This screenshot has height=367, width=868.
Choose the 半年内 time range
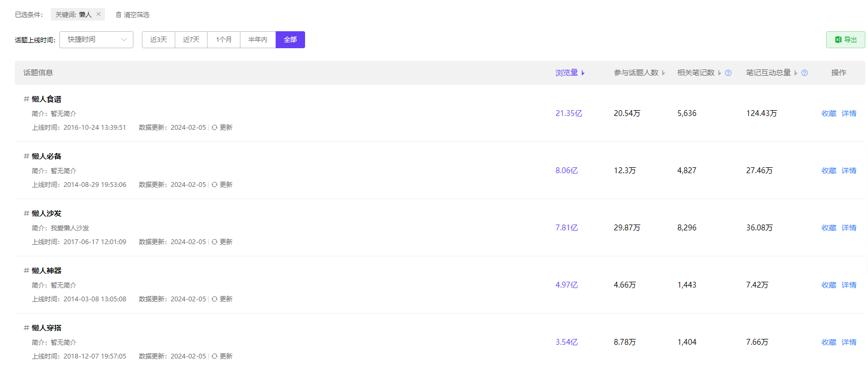[258, 40]
